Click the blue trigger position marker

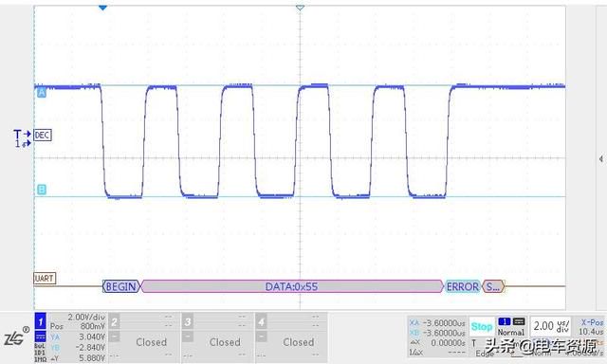[x=102, y=8]
